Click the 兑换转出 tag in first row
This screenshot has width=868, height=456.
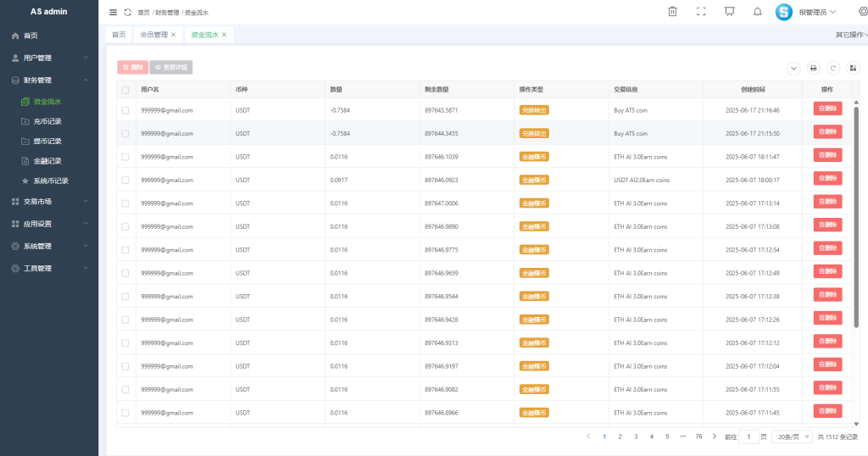click(x=534, y=110)
